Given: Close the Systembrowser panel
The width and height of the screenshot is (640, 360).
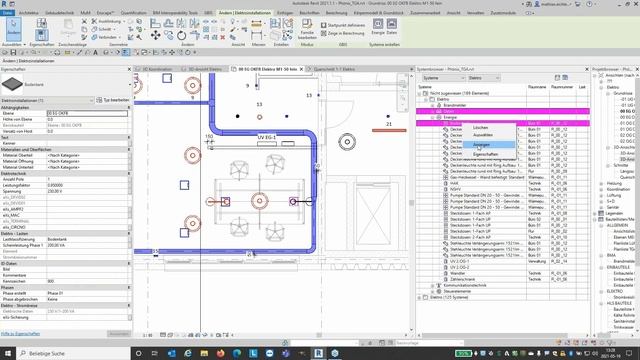Looking at the screenshot, I should click(x=587, y=69).
